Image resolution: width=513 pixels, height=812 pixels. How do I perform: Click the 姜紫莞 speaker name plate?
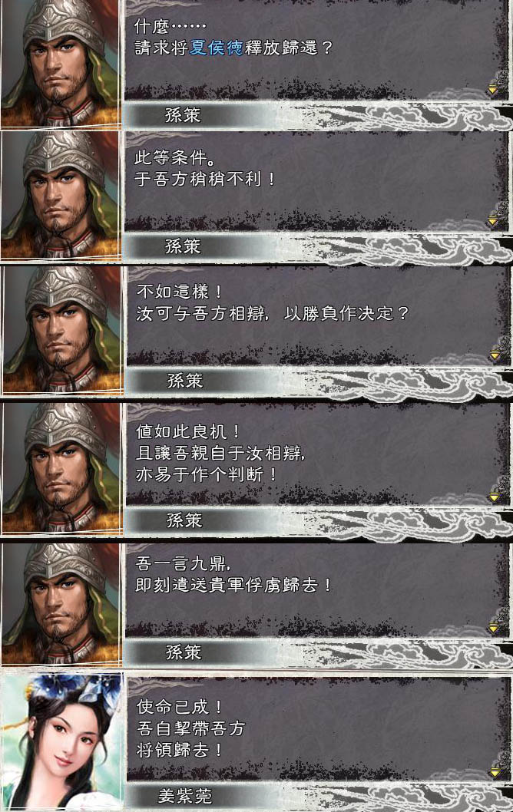pyautogui.click(x=184, y=795)
